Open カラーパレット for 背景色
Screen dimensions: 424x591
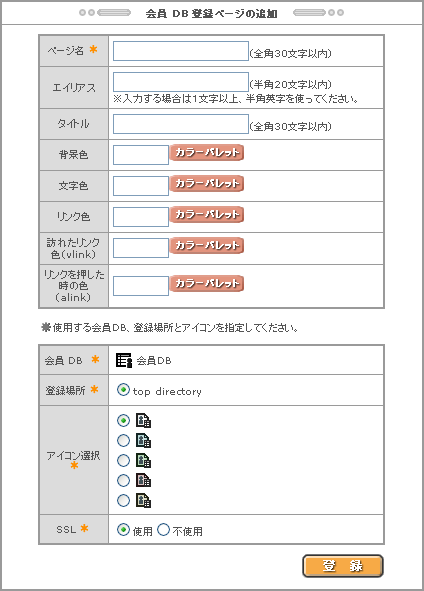[207, 153]
